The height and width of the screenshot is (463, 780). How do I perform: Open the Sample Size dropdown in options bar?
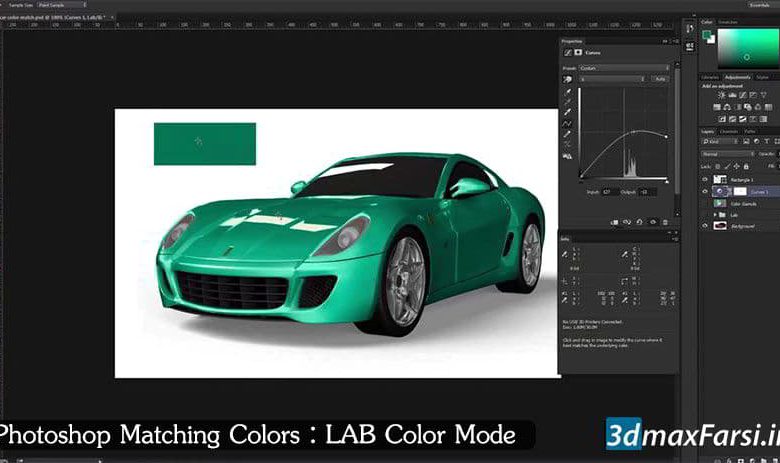click(62, 4)
